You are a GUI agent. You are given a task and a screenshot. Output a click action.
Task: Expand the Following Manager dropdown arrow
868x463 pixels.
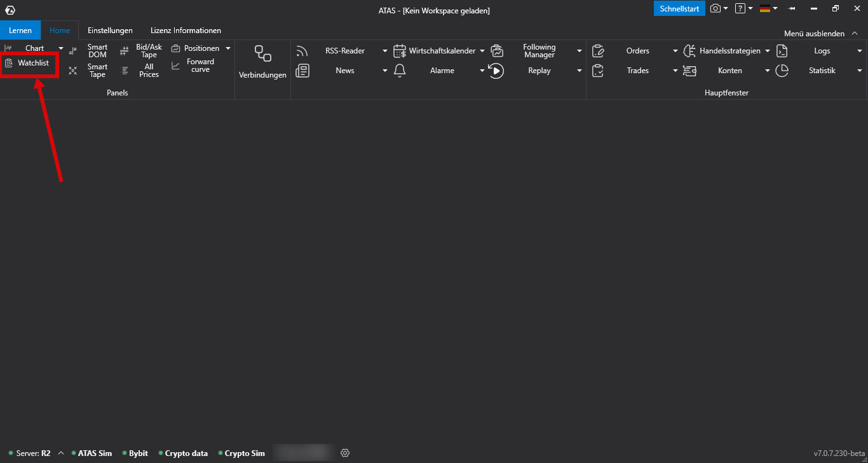(580, 51)
